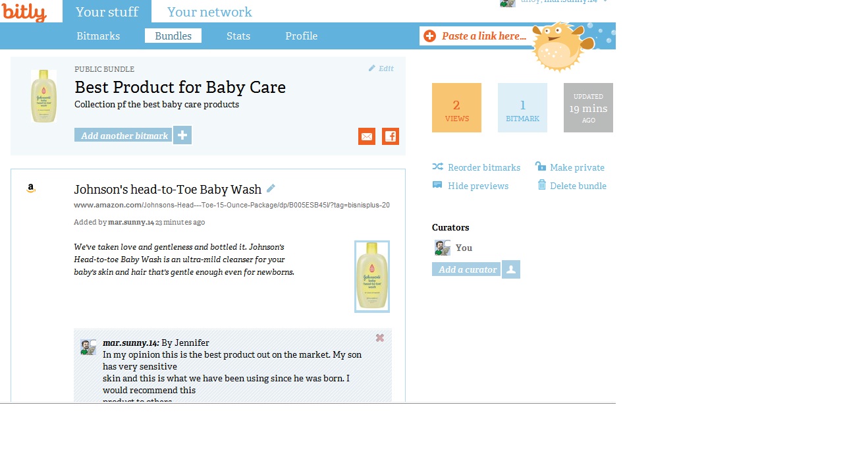Click the mar.sunny.14 name in the Added by line
This screenshot has width=868, height=467.
click(130, 222)
